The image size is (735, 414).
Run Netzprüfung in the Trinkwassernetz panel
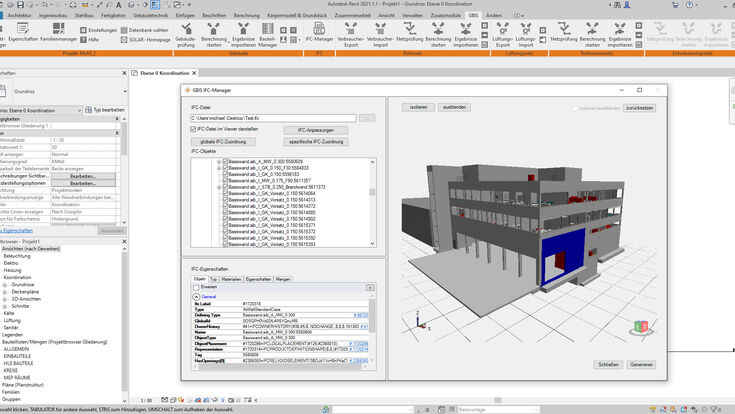click(564, 33)
